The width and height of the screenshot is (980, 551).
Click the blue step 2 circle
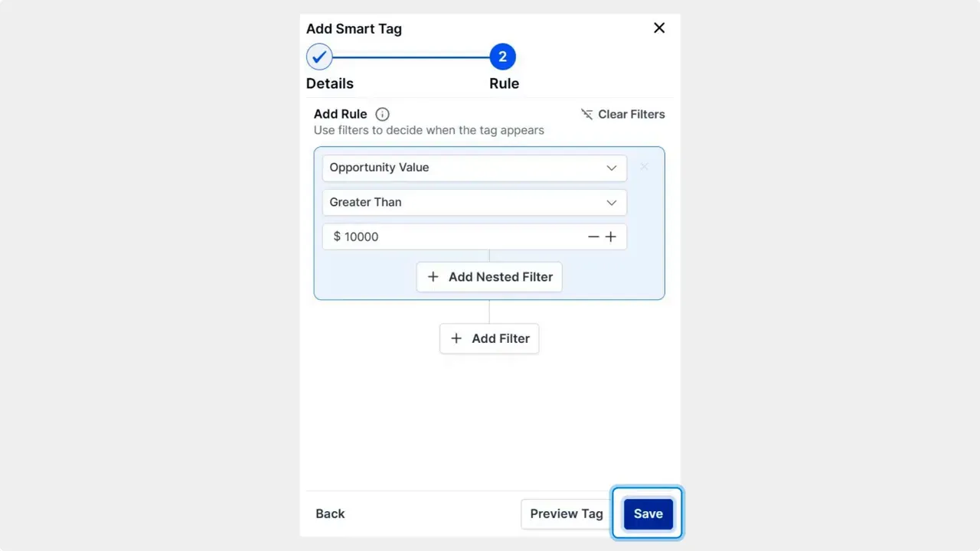503,56
